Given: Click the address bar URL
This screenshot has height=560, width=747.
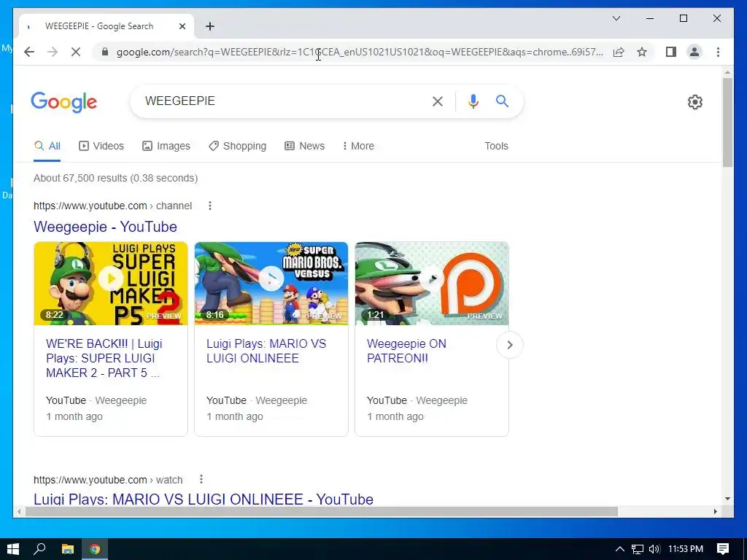Looking at the screenshot, I should click(x=360, y=52).
